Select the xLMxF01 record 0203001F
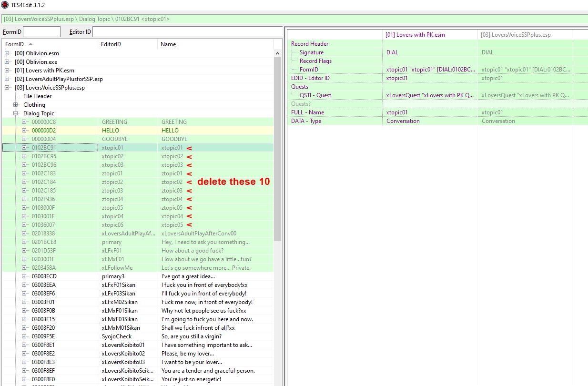The width and height of the screenshot is (588, 386). coord(138,259)
